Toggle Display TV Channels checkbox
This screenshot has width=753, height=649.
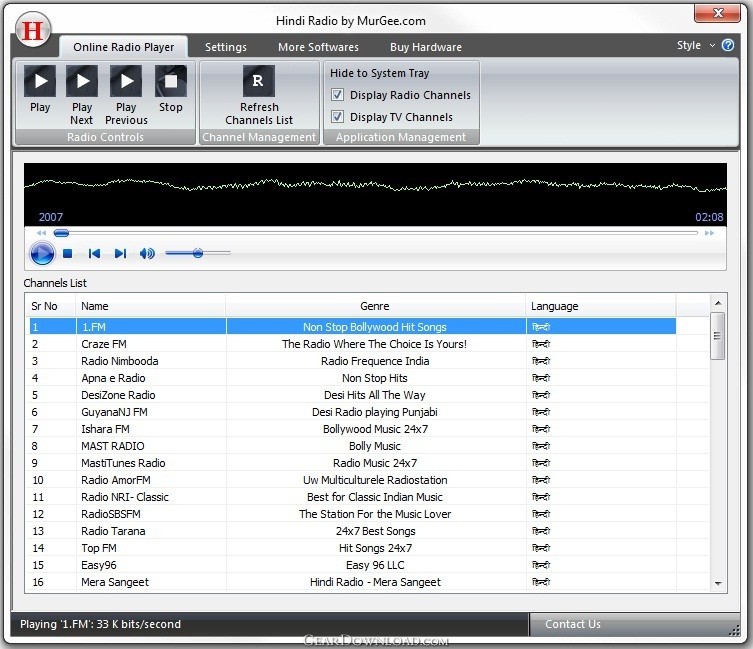(x=337, y=117)
